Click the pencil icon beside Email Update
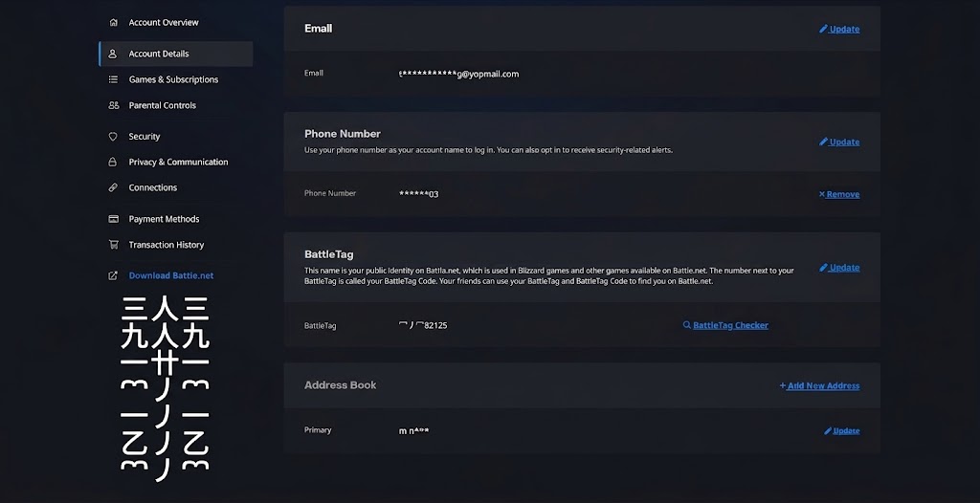This screenshot has width=980, height=503. [823, 29]
